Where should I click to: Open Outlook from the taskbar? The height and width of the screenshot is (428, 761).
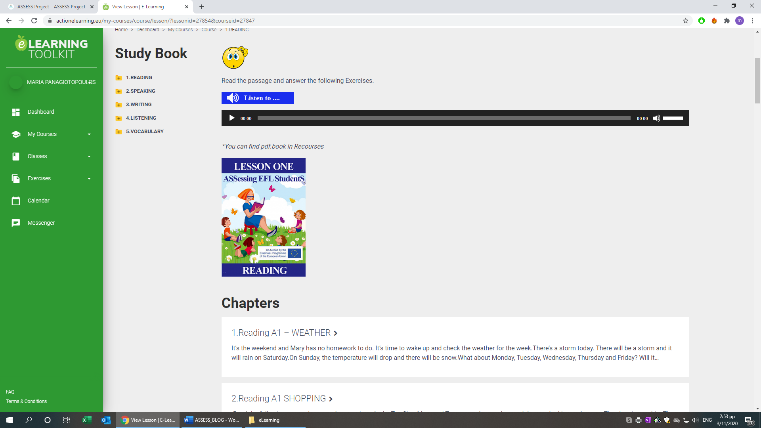[x=106, y=420]
